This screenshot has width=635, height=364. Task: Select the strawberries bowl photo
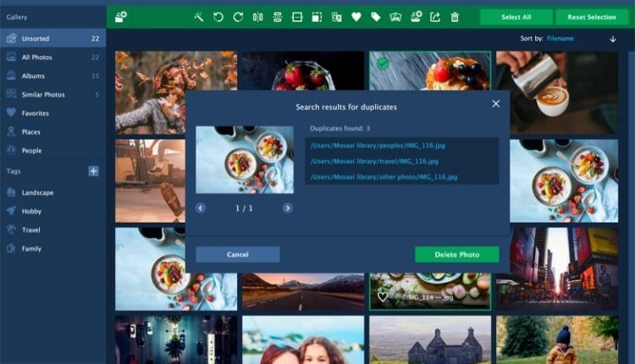point(303,70)
